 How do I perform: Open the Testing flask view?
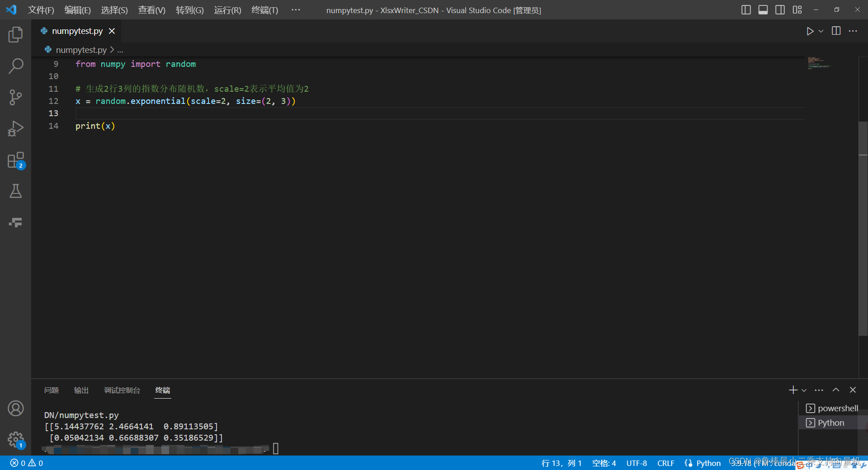15,191
